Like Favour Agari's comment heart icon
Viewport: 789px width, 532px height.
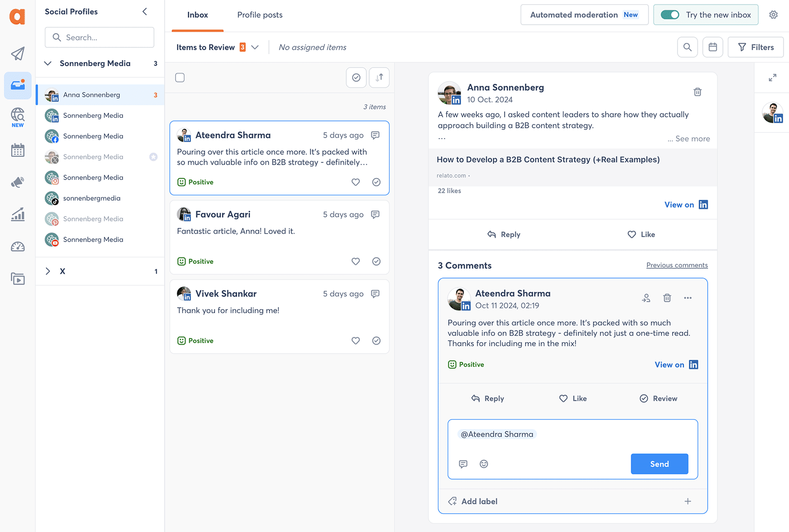pyautogui.click(x=356, y=261)
